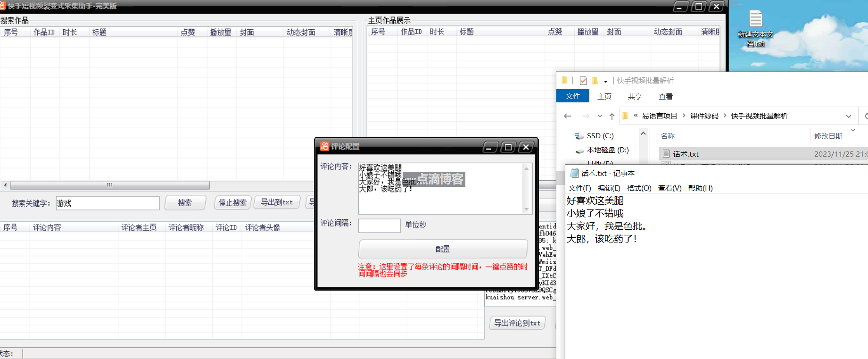The image size is (868, 359).
Task: Expand address bar history dropdown
Action: [849, 116]
